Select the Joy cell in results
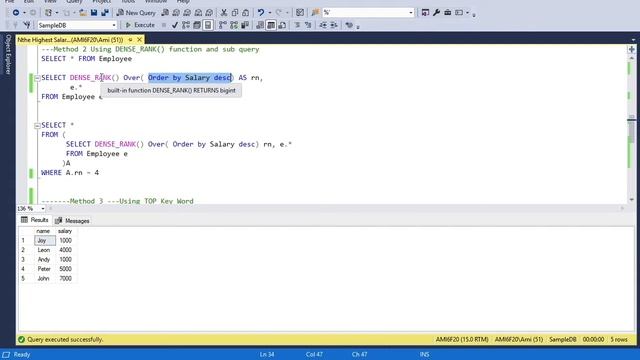 (x=45, y=240)
